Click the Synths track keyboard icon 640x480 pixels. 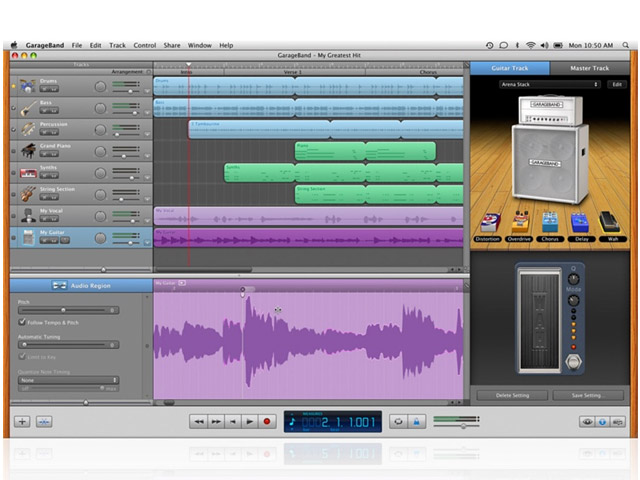click(28, 173)
